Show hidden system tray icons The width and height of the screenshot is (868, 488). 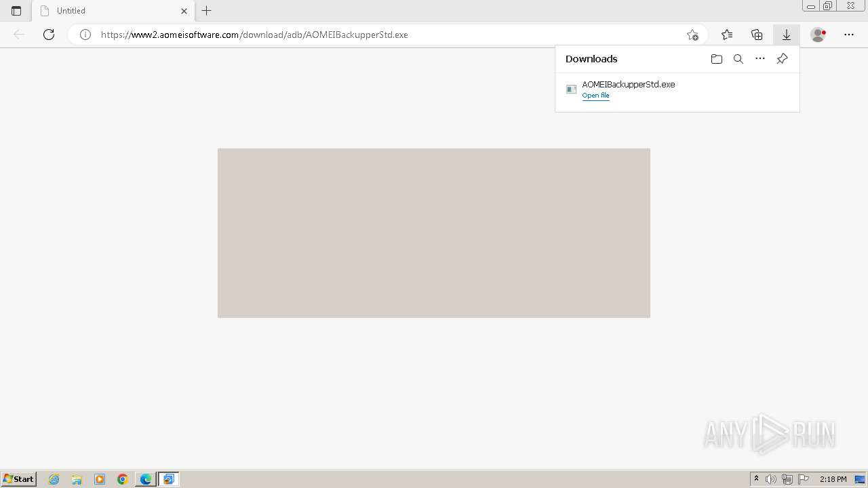click(756, 479)
